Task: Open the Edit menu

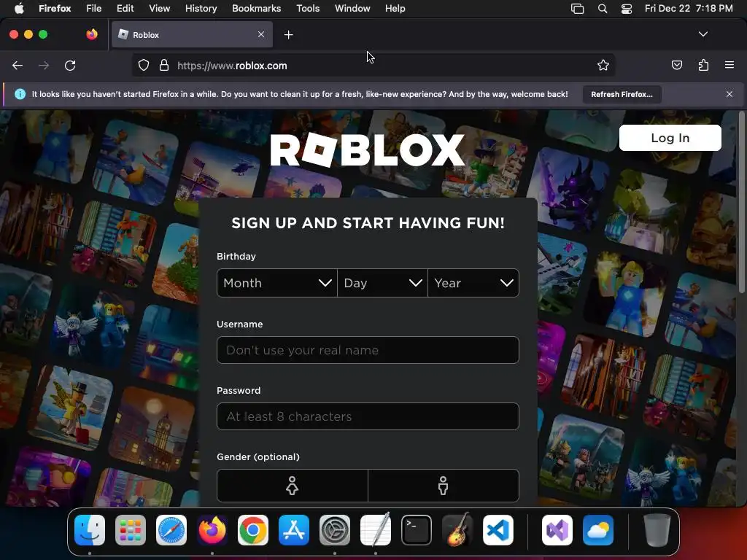Action: 125,9
